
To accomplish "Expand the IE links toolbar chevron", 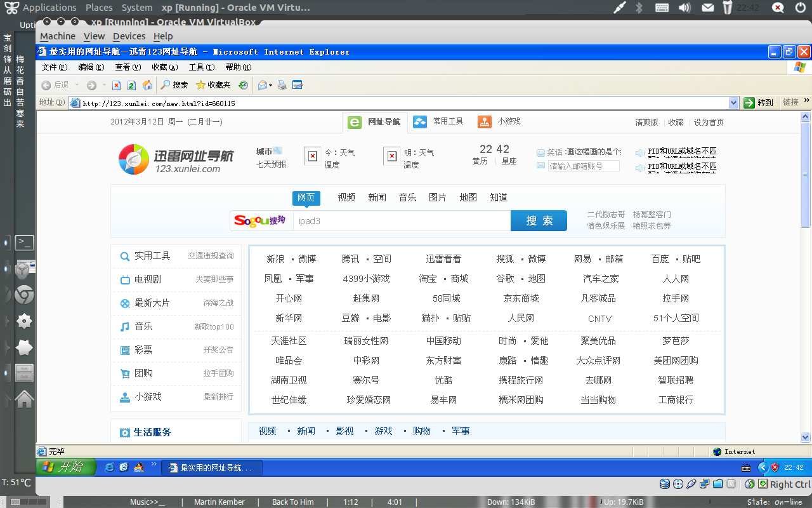I will click(x=807, y=101).
